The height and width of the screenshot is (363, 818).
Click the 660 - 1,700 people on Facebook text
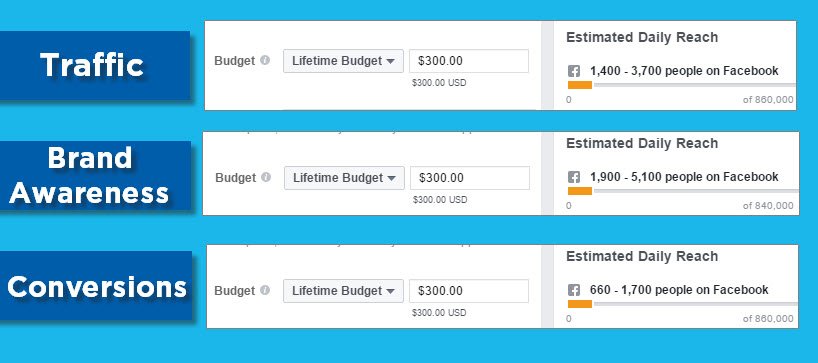[x=679, y=289]
